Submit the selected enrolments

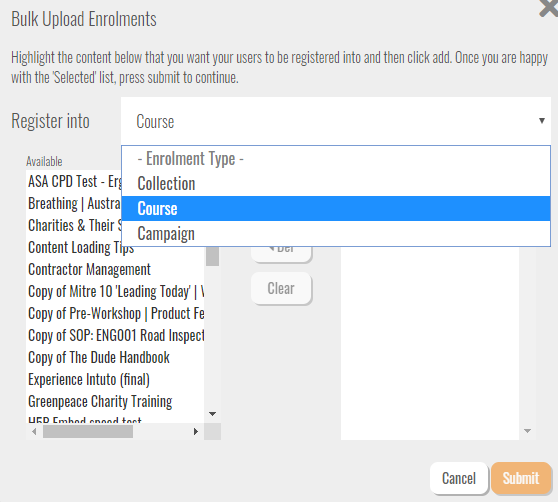pyautogui.click(x=521, y=478)
